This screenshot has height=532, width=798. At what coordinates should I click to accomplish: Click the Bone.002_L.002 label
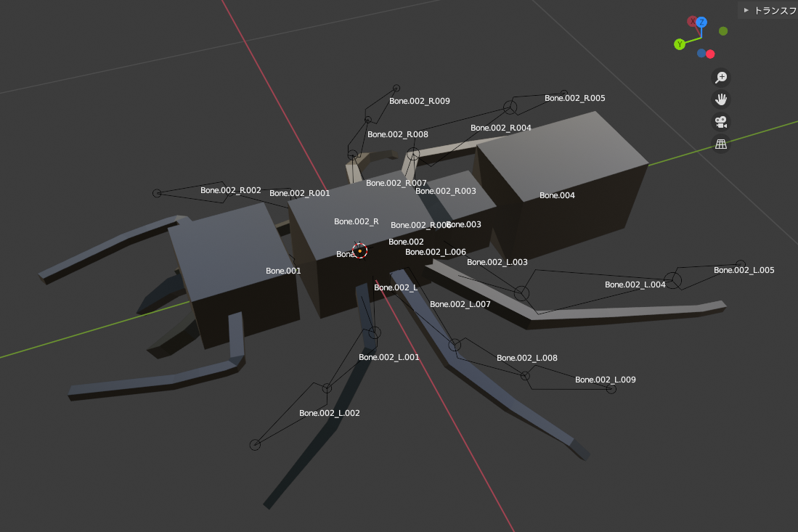pos(329,413)
